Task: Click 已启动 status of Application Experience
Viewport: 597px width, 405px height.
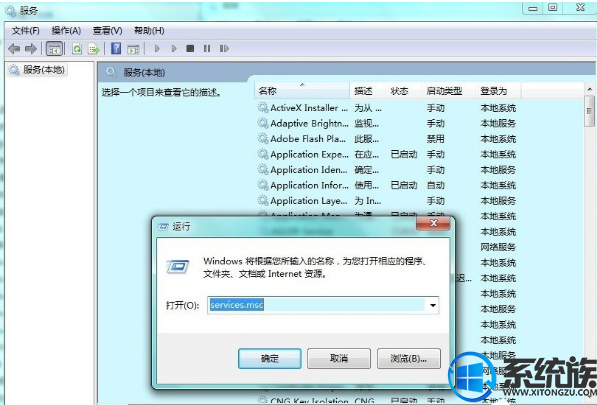Action: tap(404, 154)
